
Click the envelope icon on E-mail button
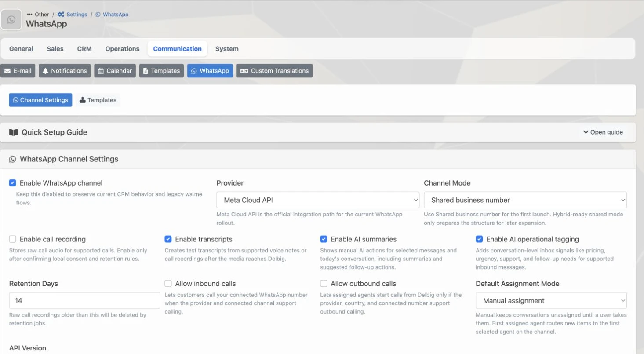pyautogui.click(x=7, y=71)
